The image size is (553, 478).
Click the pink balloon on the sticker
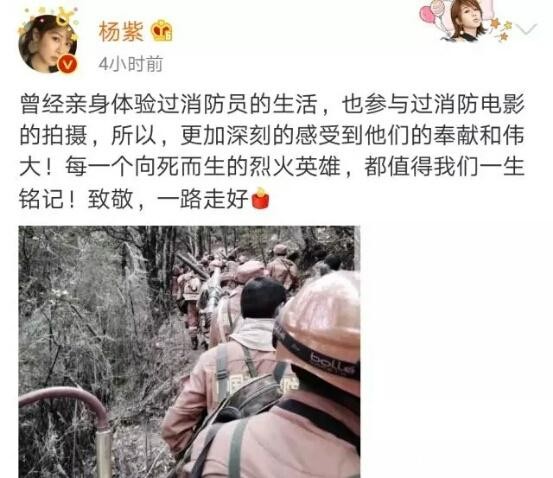pyautogui.click(x=429, y=15)
